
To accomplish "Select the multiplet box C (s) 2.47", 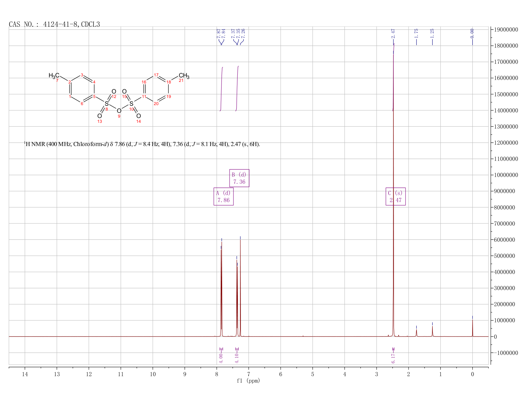I will pos(396,196).
